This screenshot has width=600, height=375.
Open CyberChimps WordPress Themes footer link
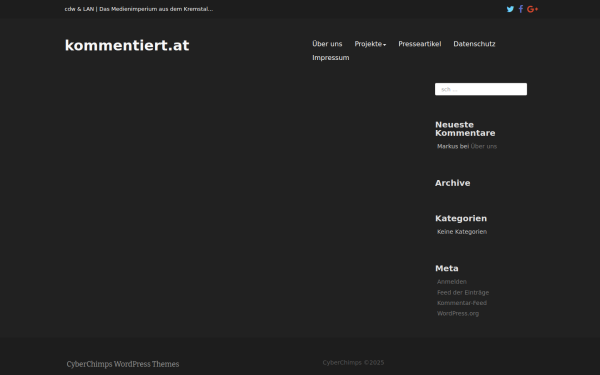[123, 364]
